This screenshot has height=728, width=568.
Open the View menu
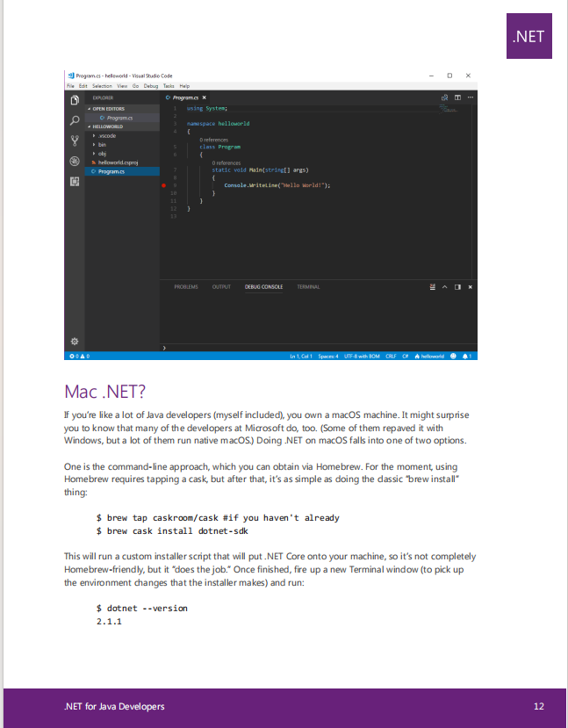point(122,86)
